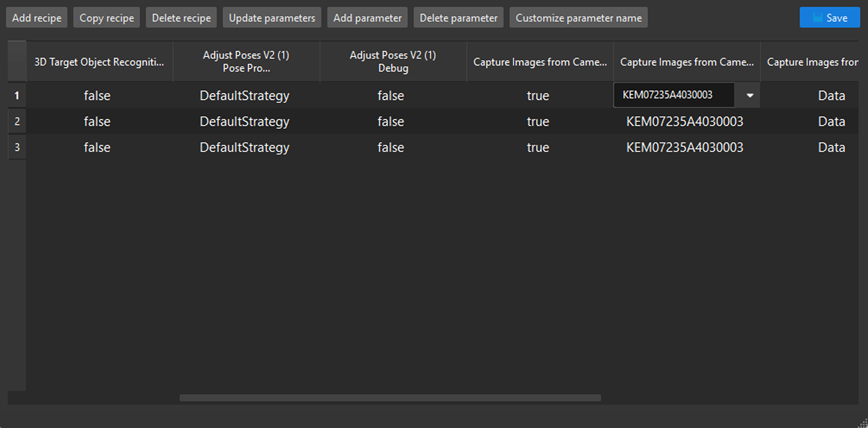Add a new recipe
Image resolution: width=868 pixels, height=428 pixels.
(x=36, y=17)
